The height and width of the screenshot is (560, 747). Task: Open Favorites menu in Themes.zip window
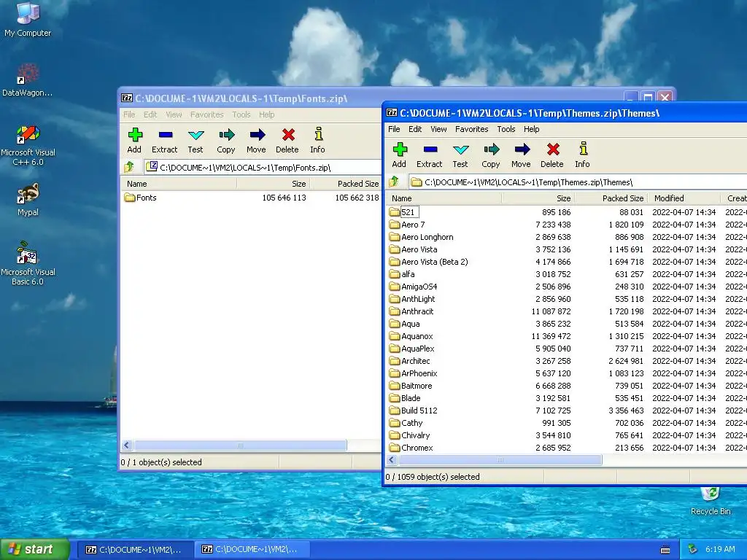[472, 129]
